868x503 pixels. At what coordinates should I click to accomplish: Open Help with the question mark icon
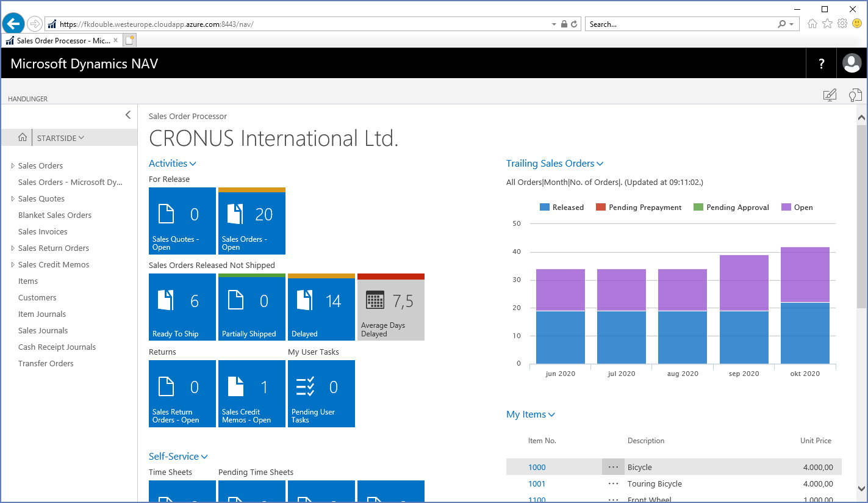click(821, 63)
